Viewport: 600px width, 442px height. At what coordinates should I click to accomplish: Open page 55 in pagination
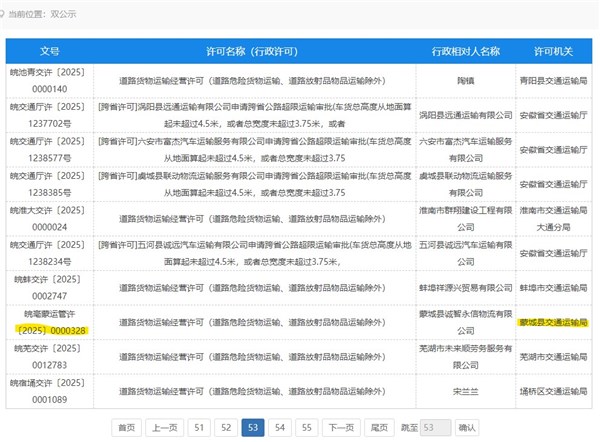tap(307, 427)
